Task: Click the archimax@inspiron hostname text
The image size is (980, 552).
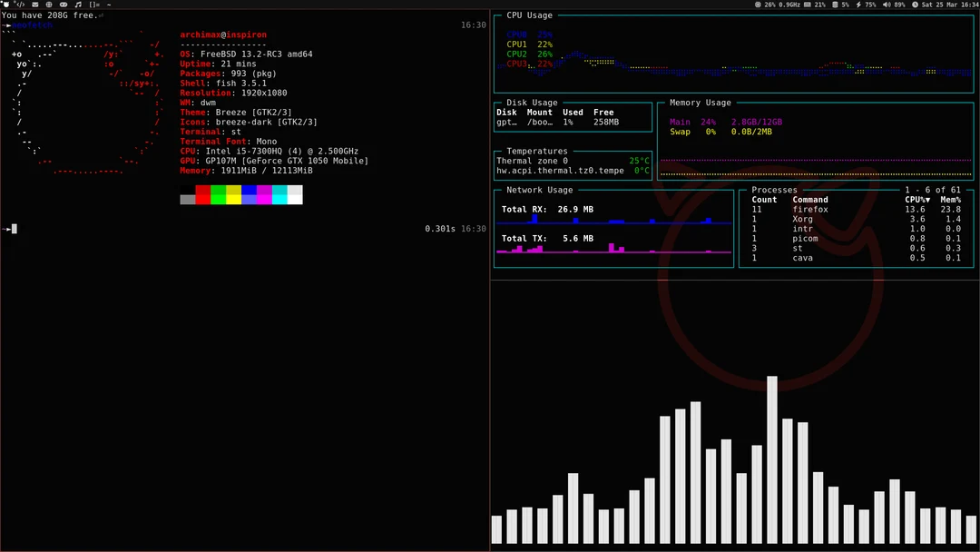Action: (224, 34)
